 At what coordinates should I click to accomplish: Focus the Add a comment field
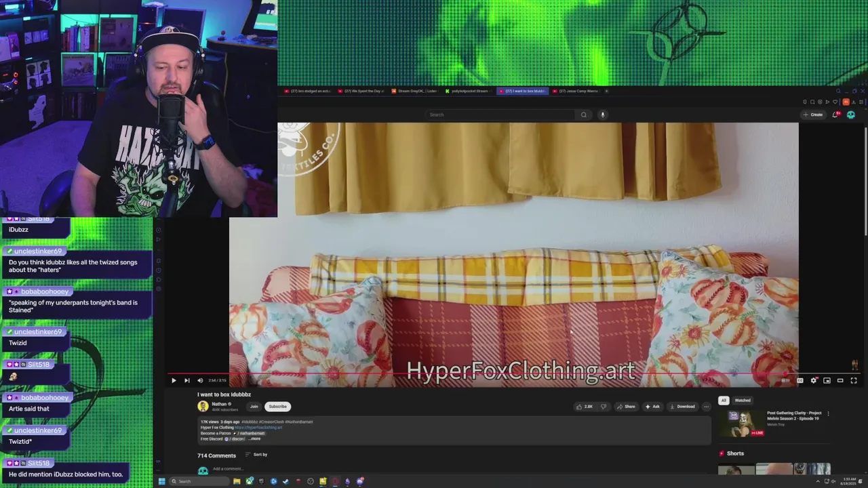click(461, 469)
